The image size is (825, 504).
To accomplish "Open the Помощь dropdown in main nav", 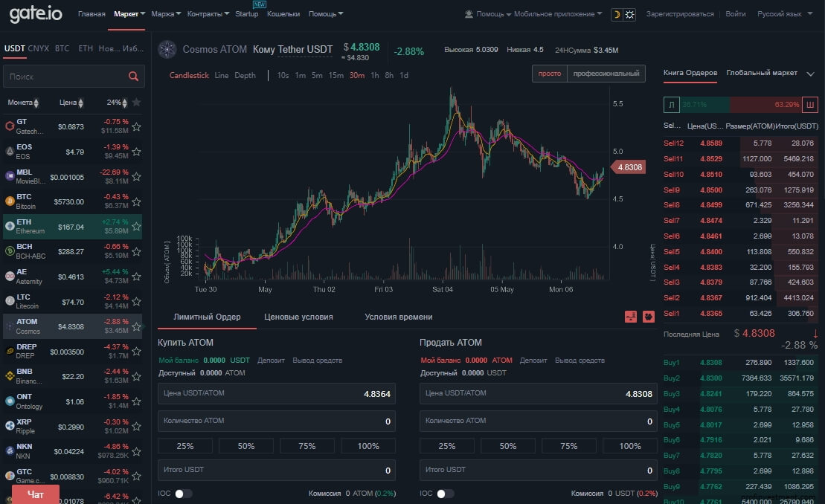I will click(x=326, y=14).
